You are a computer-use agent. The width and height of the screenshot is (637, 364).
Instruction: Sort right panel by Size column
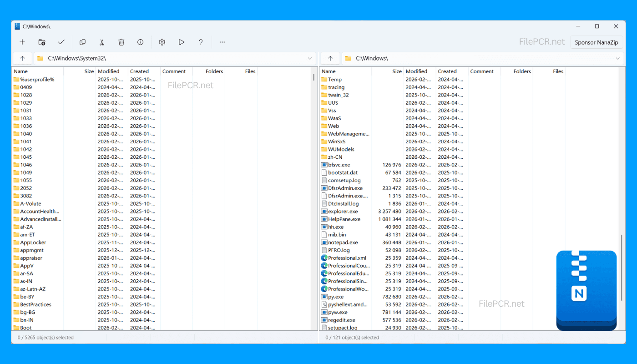[388, 71]
